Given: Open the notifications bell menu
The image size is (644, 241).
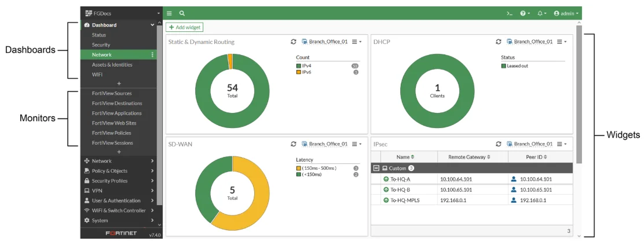Looking at the screenshot, I should point(541,13).
